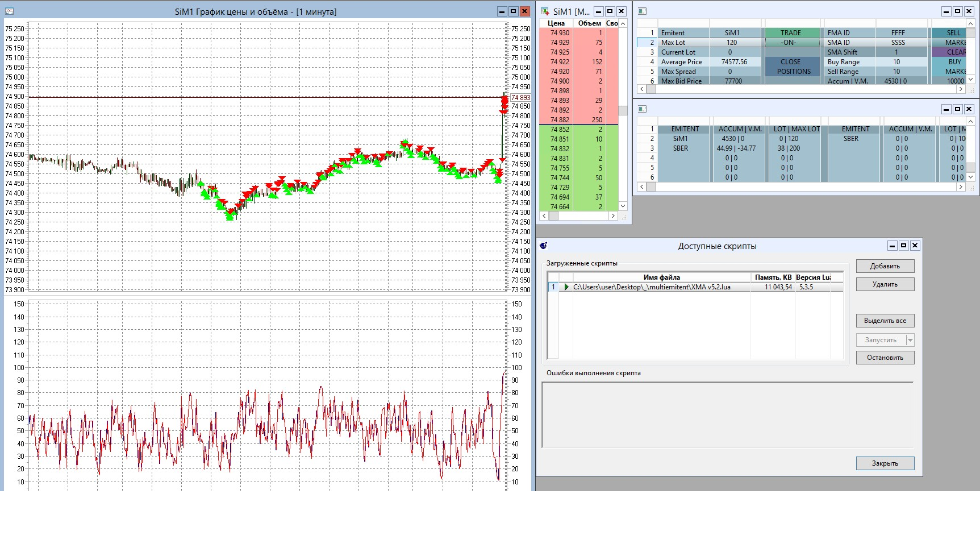Click order book scrollbar down arrow

[623, 206]
